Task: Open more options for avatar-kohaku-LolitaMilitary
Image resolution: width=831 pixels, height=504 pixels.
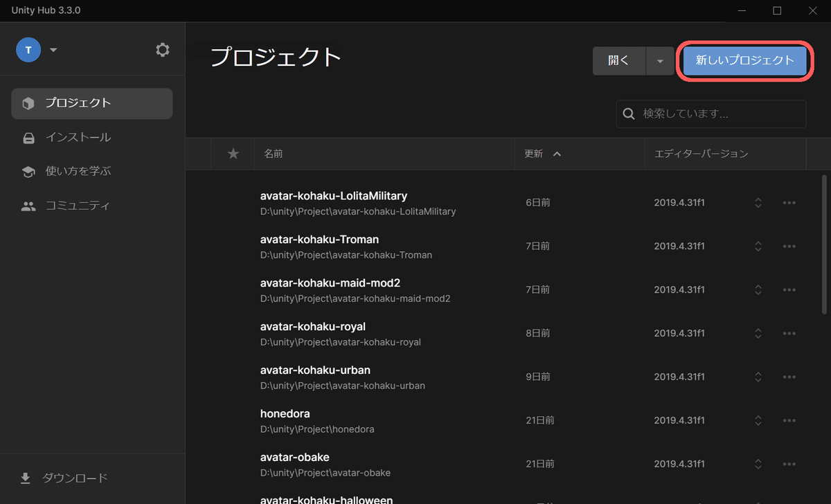Action: (789, 203)
